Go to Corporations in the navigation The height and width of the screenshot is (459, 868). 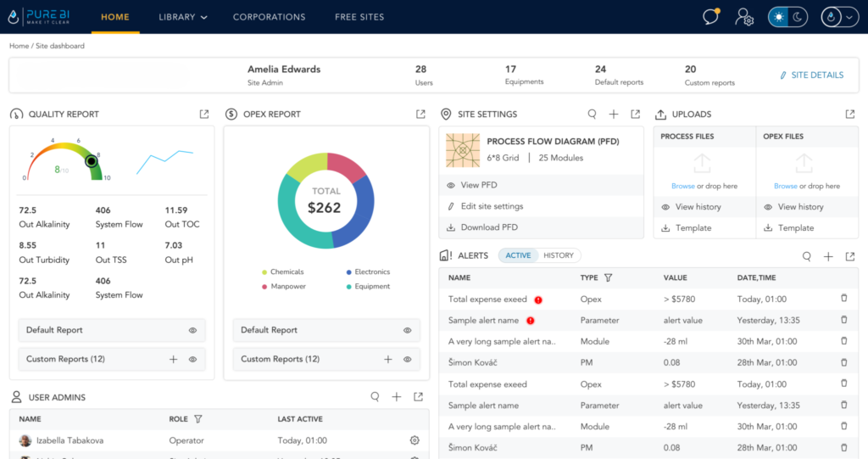[x=269, y=17]
